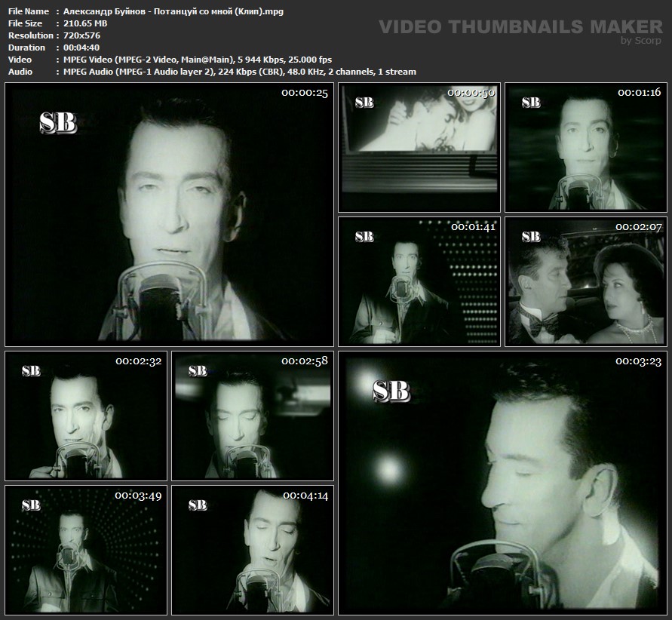Click the file size value 210.65 MB
The width and height of the screenshot is (672, 620).
click(x=85, y=23)
